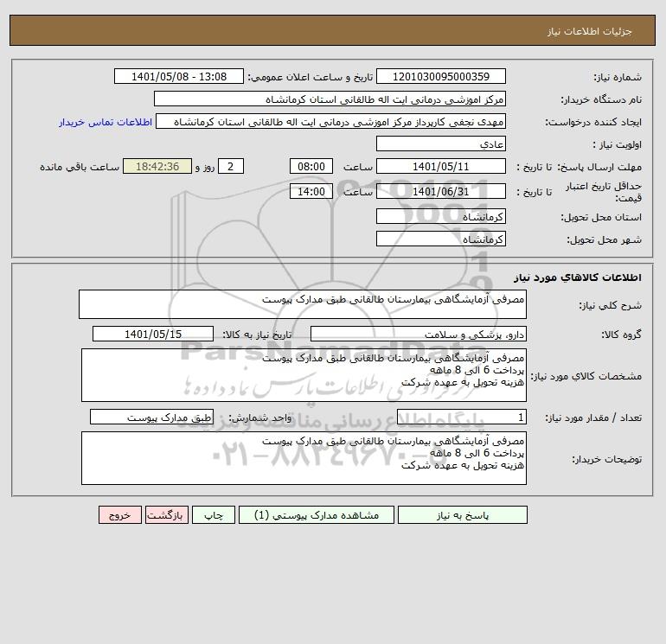Click the اطلاعات کالاهای مورد نیاز section heading
The image size is (666, 644).
click(x=578, y=277)
